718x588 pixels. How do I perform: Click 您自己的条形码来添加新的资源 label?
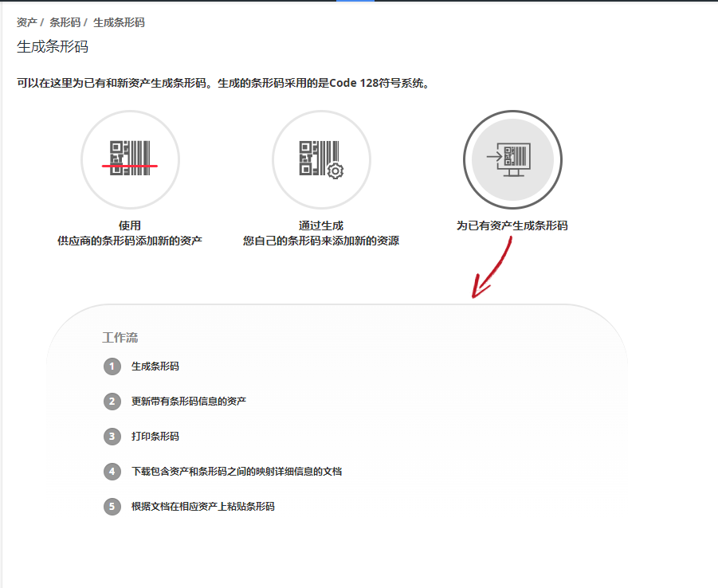pos(321,241)
